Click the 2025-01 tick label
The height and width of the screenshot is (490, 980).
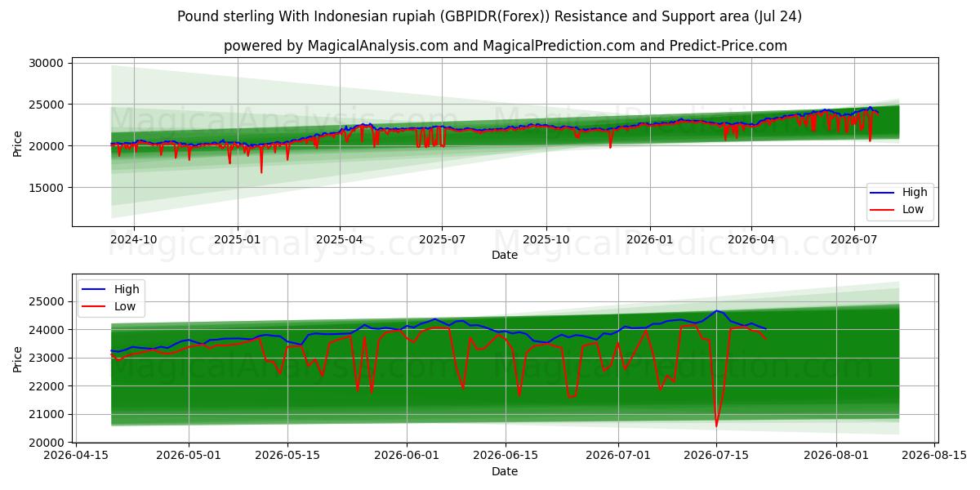point(238,239)
